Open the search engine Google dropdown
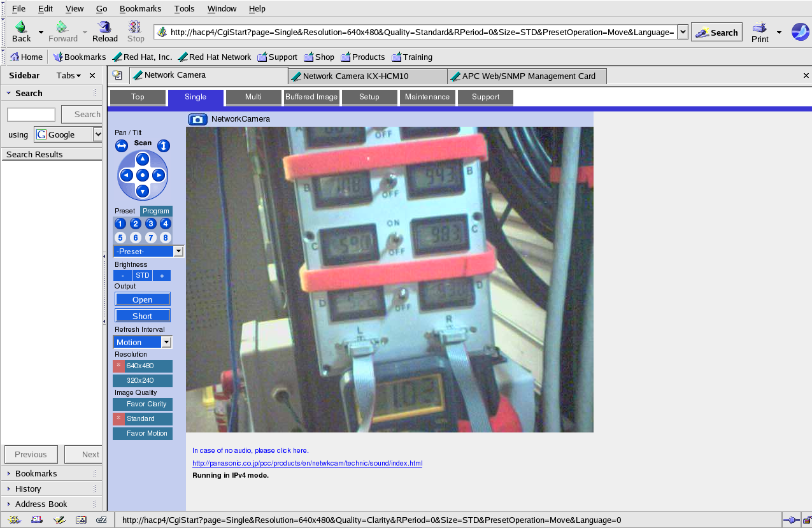This screenshot has width=812, height=528. 68,134
